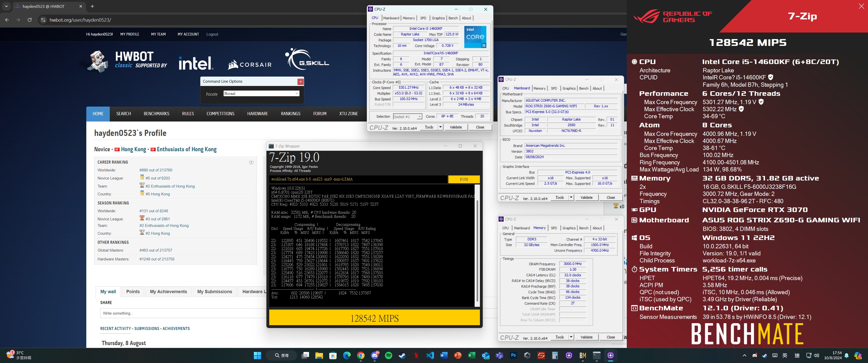Click the Write something share field
Screen dimensions: 868x363
click(x=183, y=313)
